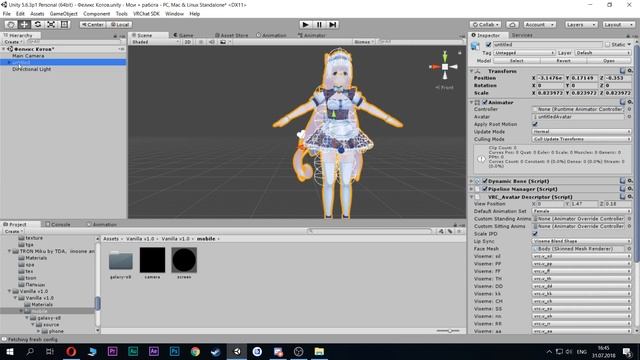Open Steam from taskbar
The image size is (640, 360).
pyautogui.click(x=216, y=351)
